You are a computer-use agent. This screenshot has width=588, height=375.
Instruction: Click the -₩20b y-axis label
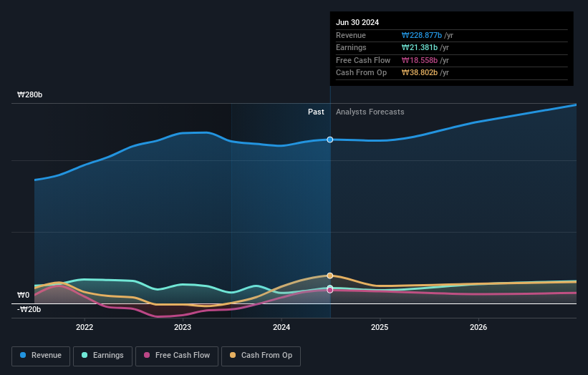point(29,309)
